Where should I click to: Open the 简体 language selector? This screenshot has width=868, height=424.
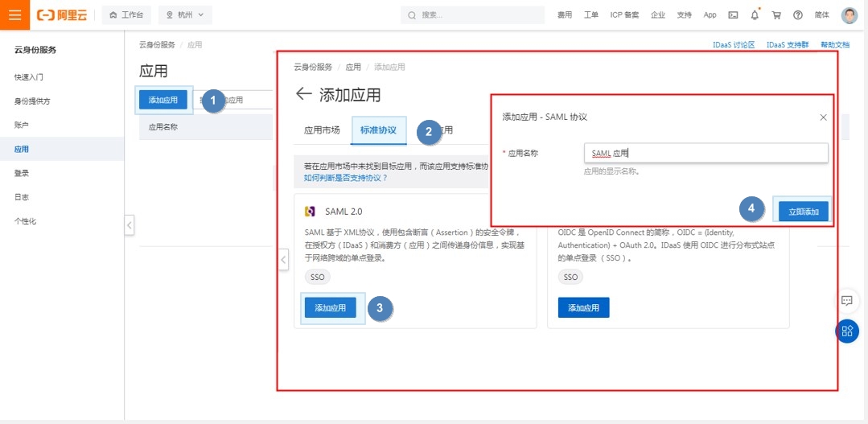click(x=821, y=14)
